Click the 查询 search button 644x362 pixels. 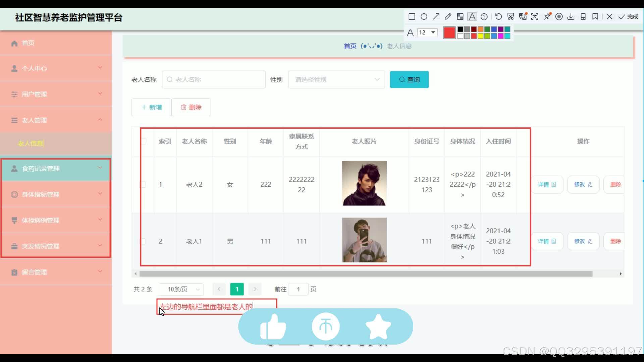[x=409, y=79]
